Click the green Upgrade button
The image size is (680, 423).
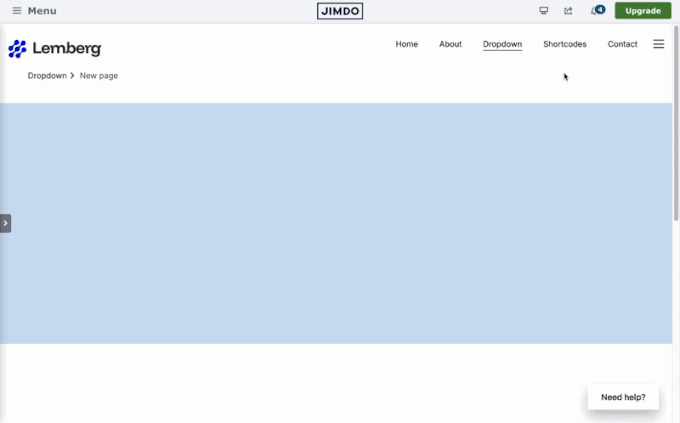[643, 11]
